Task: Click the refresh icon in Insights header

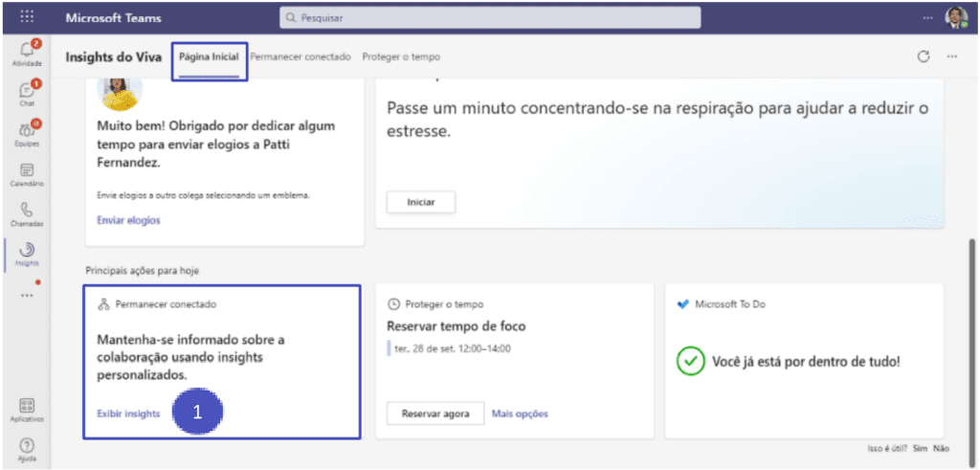Action: pyautogui.click(x=924, y=56)
